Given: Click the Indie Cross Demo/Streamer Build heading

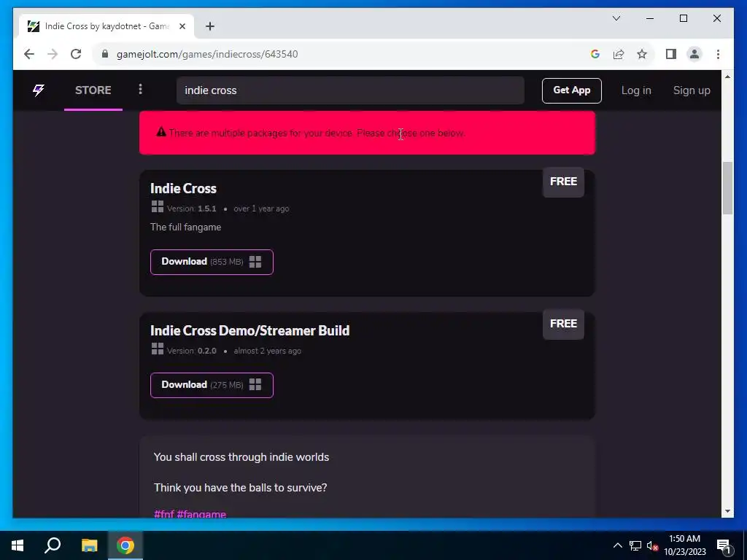Looking at the screenshot, I should click(249, 330).
